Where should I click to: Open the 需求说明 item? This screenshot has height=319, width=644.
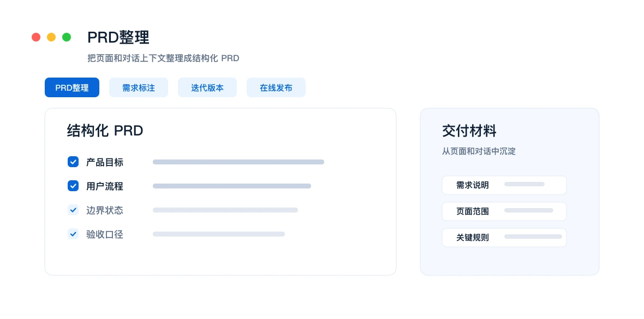coord(504,185)
